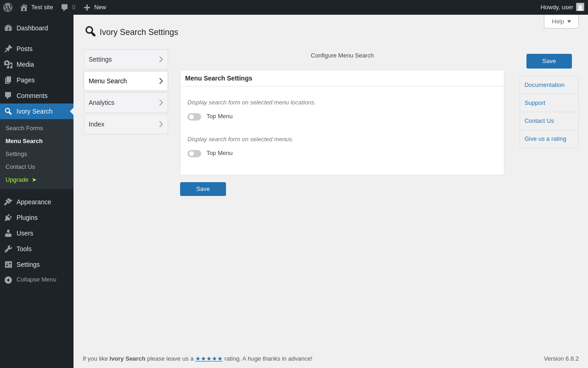Open the comments bubble icon in admin bar
The height and width of the screenshot is (368, 588).
[64, 7]
